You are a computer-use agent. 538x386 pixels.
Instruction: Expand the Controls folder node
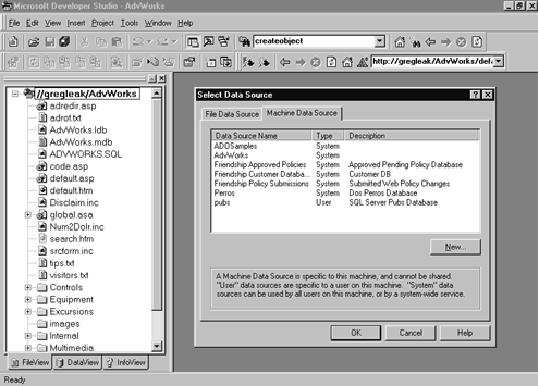point(28,287)
